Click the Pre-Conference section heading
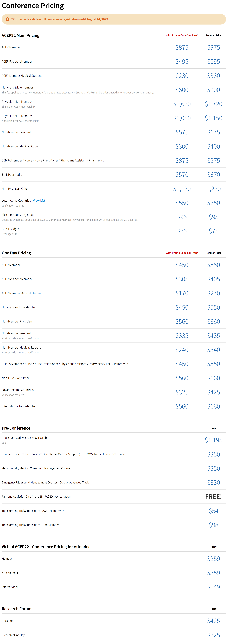The width and height of the screenshot is (227, 644). [16, 428]
